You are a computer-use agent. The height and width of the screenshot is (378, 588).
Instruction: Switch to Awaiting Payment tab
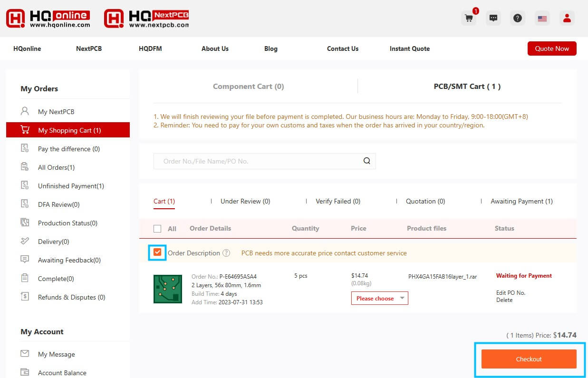[521, 201]
